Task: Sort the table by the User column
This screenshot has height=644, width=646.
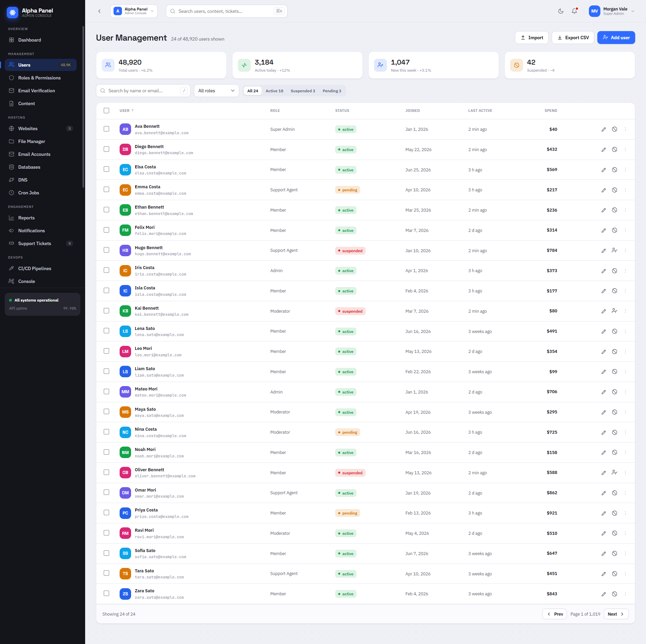Action: point(127,111)
